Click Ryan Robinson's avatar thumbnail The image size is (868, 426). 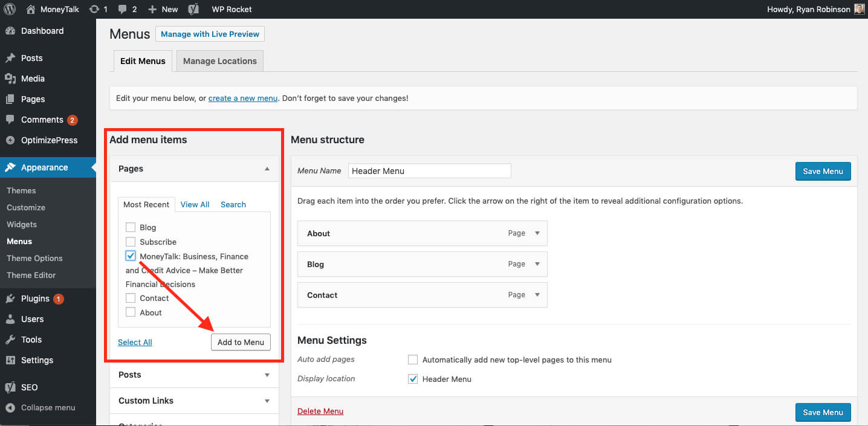[859, 9]
